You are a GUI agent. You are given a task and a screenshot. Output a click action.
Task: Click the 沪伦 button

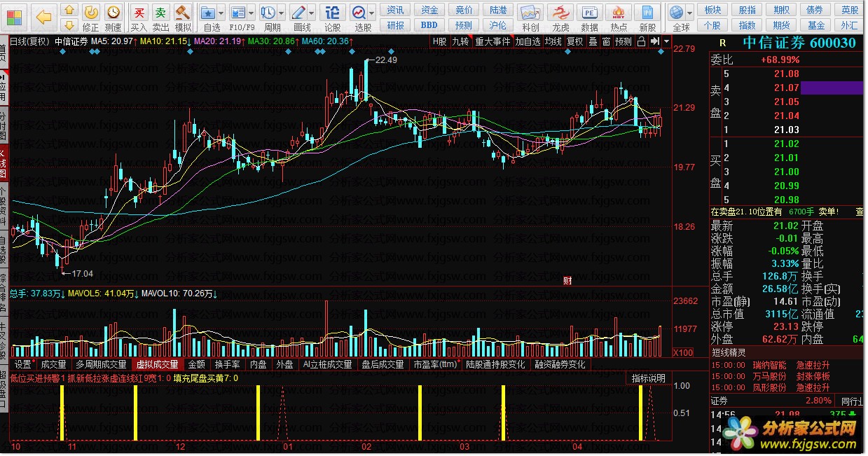(498, 25)
